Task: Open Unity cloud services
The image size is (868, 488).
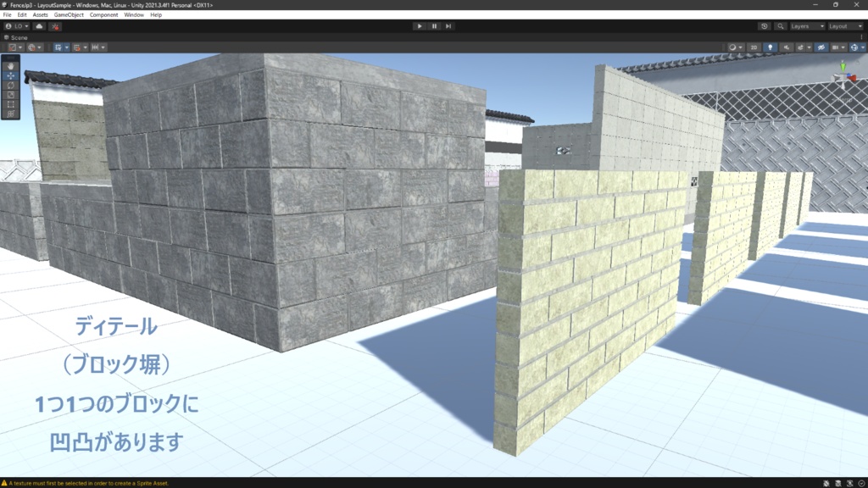Action: click(x=39, y=26)
